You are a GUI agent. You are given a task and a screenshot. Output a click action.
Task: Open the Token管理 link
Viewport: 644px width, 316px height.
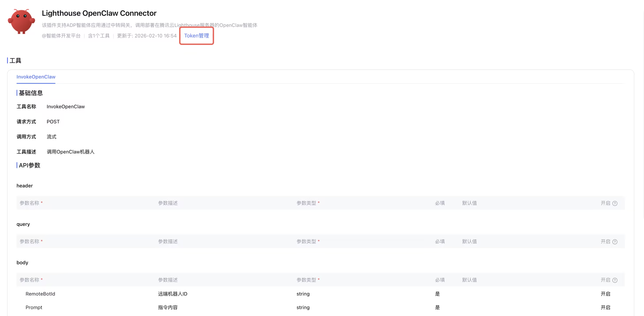196,36
